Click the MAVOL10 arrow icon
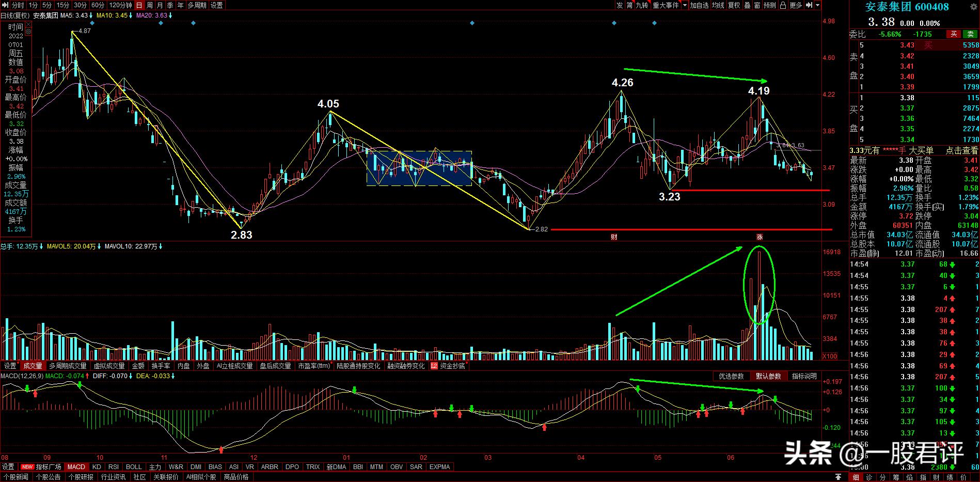980x482 pixels. click(161, 246)
